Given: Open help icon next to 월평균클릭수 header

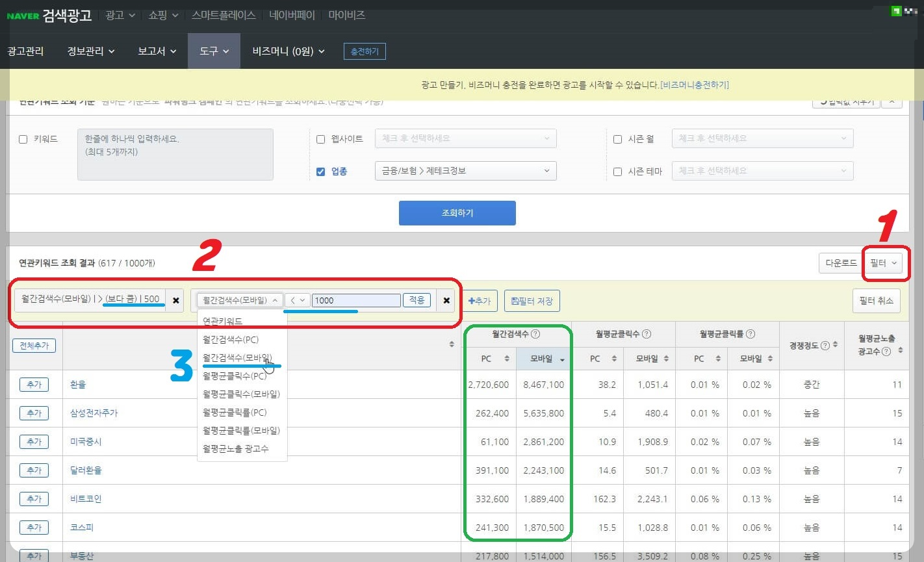Looking at the screenshot, I should (x=647, y=334).
